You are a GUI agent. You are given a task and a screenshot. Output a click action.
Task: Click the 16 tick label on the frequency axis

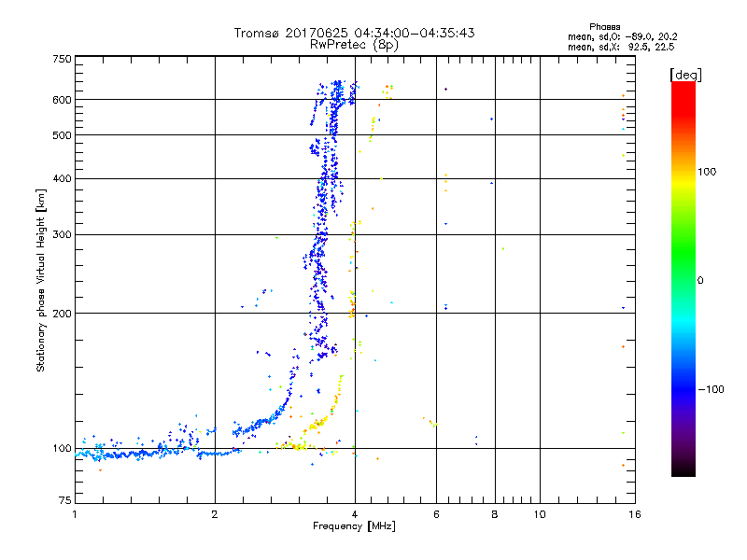[x=633, y=514]
